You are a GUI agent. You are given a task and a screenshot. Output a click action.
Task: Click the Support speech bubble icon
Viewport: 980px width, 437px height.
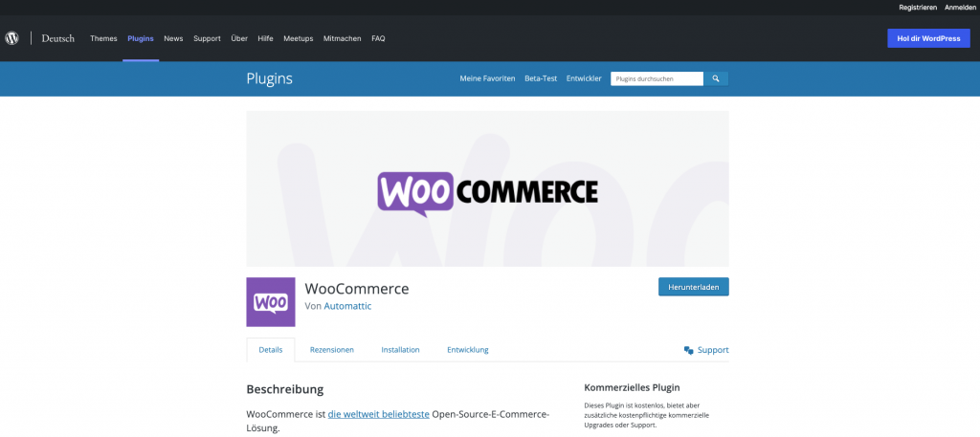click(x=689, y=350)
